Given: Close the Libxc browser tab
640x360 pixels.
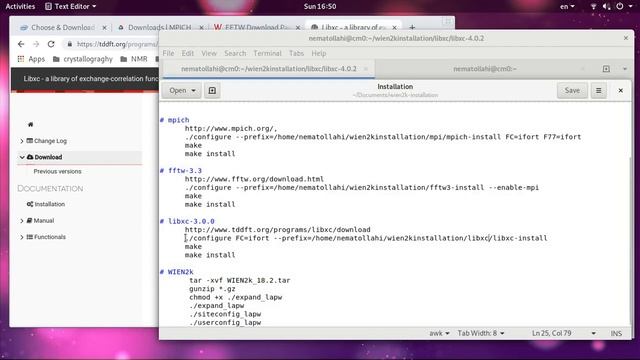Looking at the screenshot, I should tap(394, 27).
